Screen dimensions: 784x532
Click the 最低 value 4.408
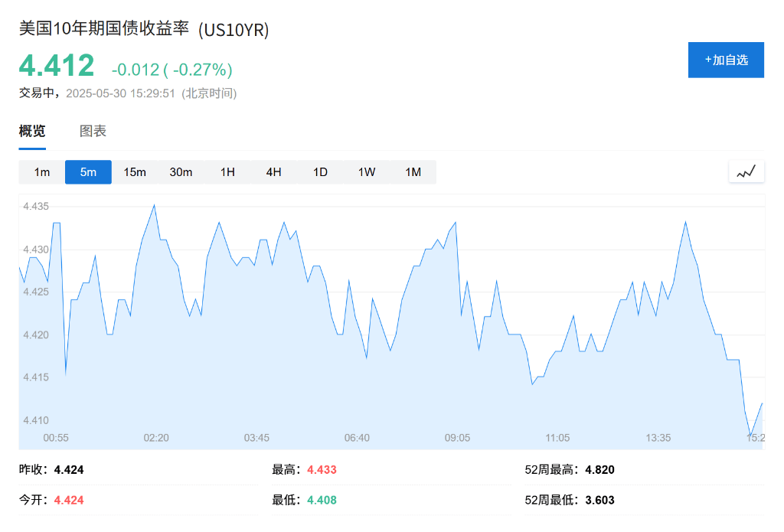click(322, 500)
